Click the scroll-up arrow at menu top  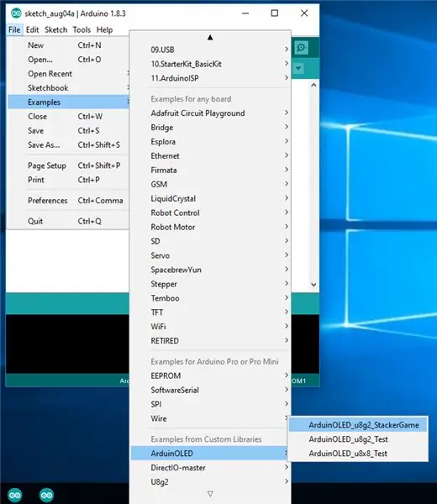tap(210, 38)
